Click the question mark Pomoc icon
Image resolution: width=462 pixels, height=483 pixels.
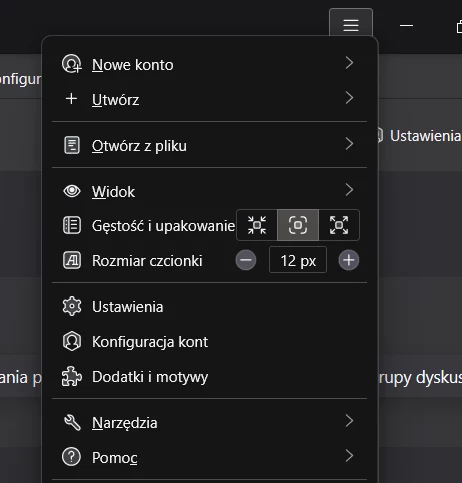pyautogui.click(x=71, y=457)
